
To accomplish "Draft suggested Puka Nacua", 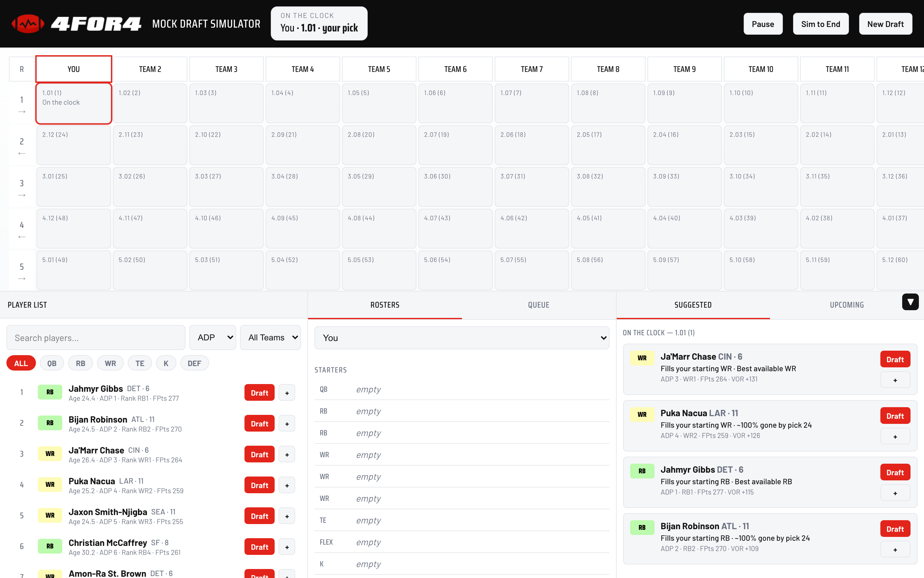I will click(895, 416).
